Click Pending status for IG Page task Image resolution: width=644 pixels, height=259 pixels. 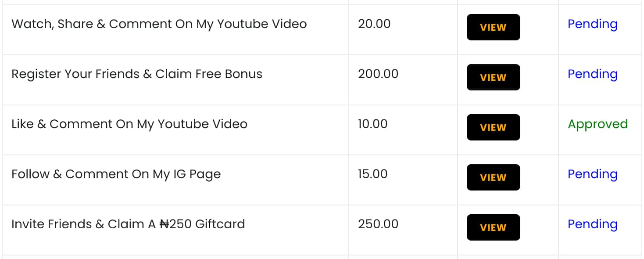592,174
